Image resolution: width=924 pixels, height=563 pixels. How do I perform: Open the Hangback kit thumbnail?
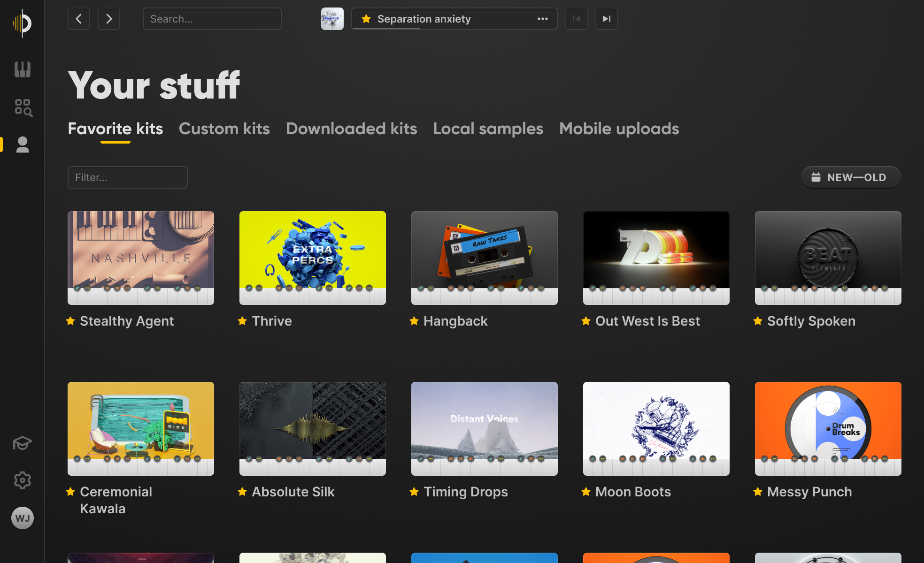[484, 258]
